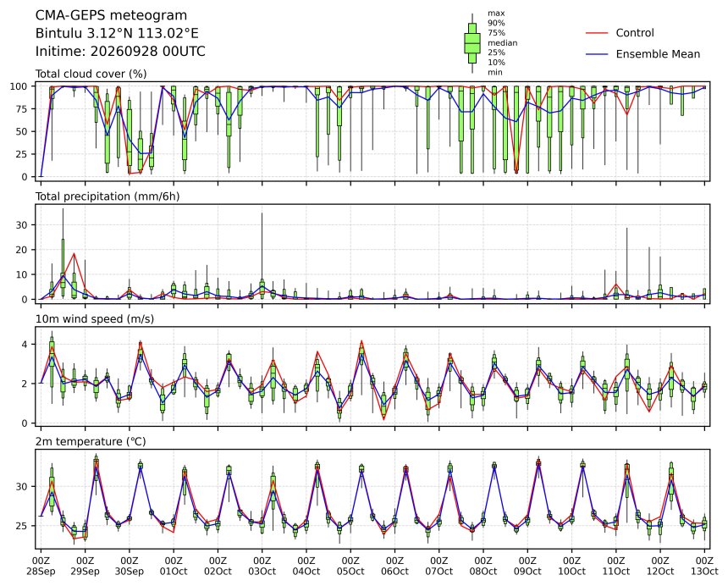
Task: Click the blue Ensemble Mean legend line
Action: (597, 54)
